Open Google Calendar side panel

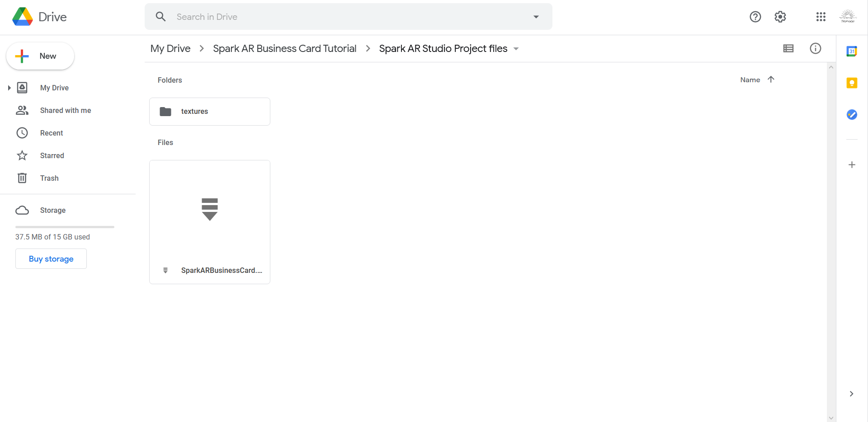(x=852, y=52)
